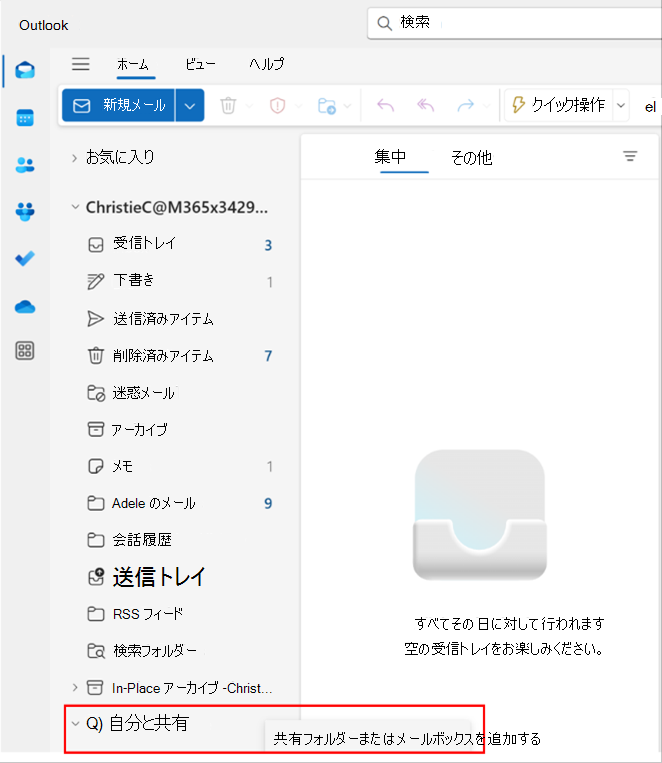Open the Report options dropdown arrow
The image size is (662, 763).
click(x=298, y=106)
